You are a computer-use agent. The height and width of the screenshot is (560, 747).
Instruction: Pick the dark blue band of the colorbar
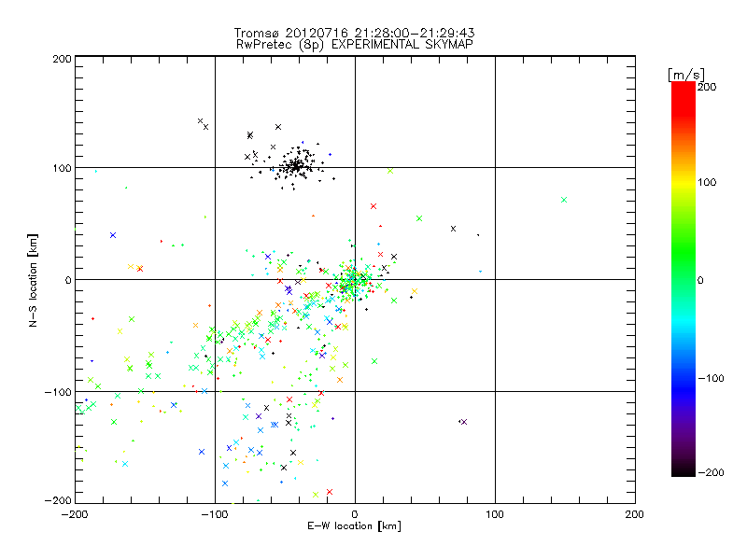(684, 390)
